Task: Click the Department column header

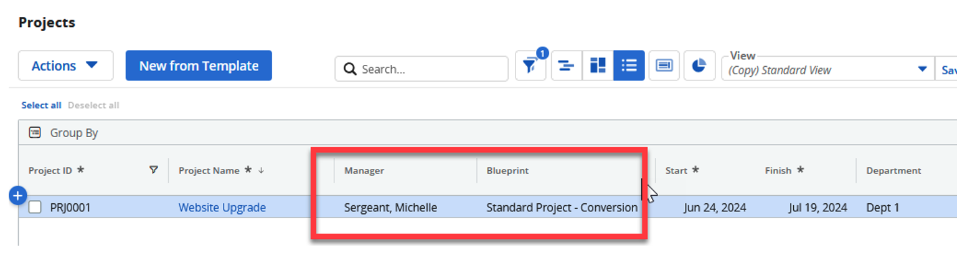Action: point(893,171)
